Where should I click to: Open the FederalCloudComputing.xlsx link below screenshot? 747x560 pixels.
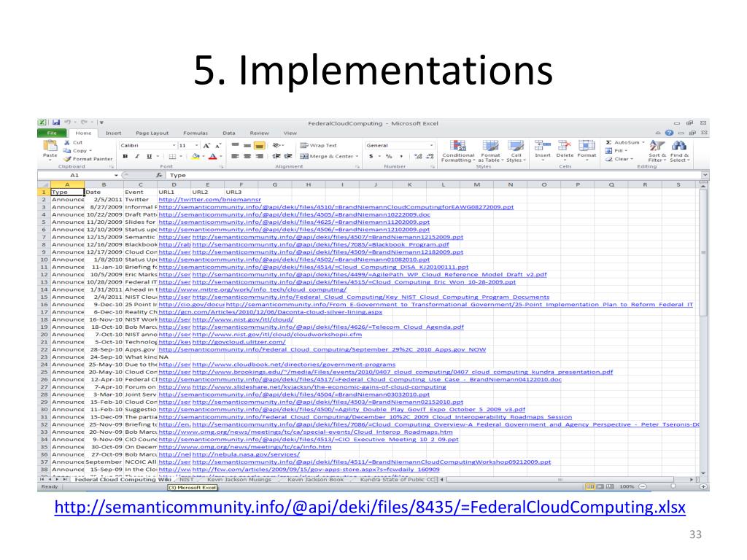point(370,507)
